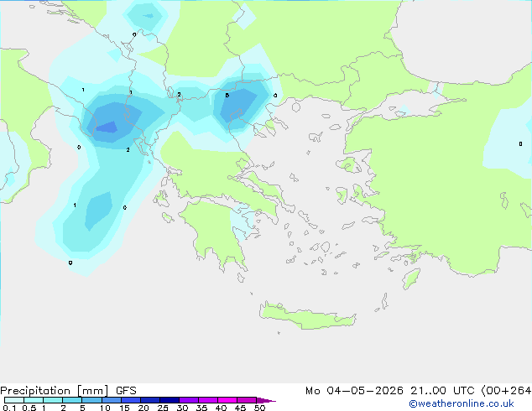The height and width of the screenshot is (411, 532).
Task: Select the legend swatch between 20 and 25
Action: point(149,400)
